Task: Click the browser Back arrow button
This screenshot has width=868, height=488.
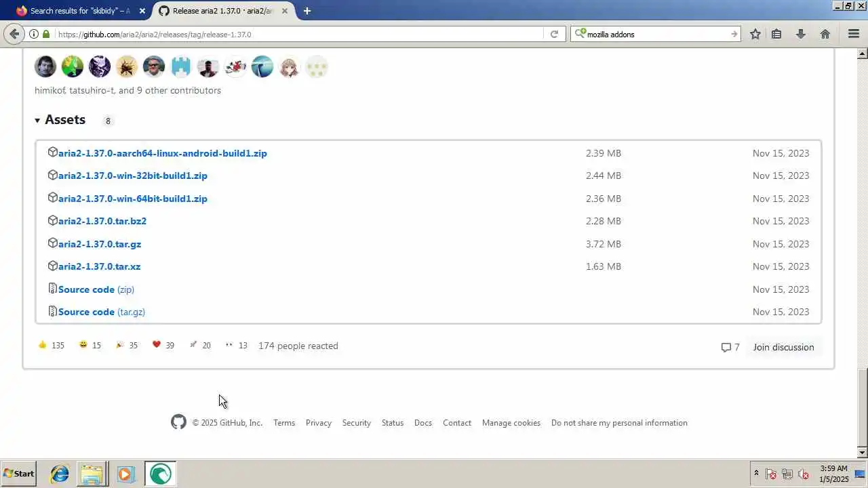Action: coord(14,34)
